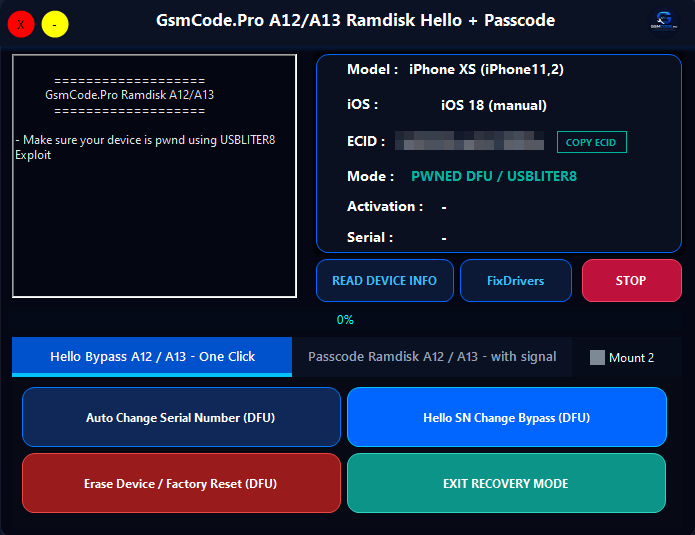Screen dimensions: 695x535
Task: Choose Erase Device / Factory Reset (DFU)
Action: (x=181, y=483)
